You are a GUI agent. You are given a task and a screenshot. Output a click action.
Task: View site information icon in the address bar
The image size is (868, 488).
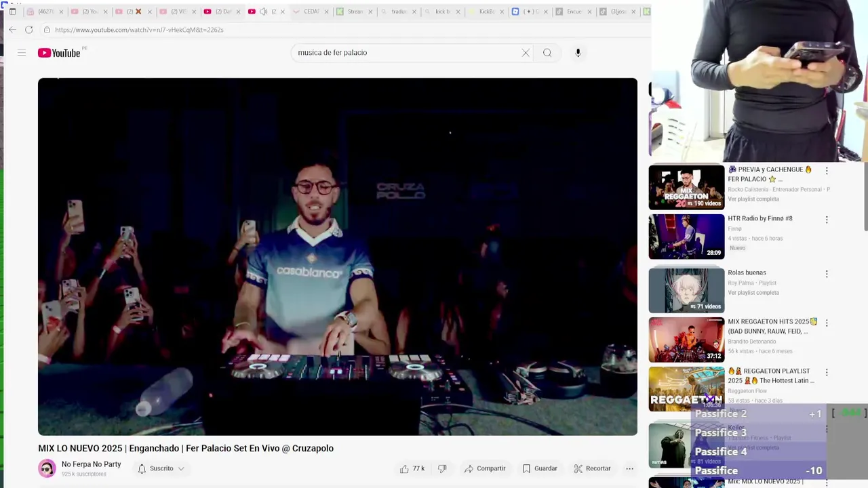pyautogui.click(x=47, y=30)
